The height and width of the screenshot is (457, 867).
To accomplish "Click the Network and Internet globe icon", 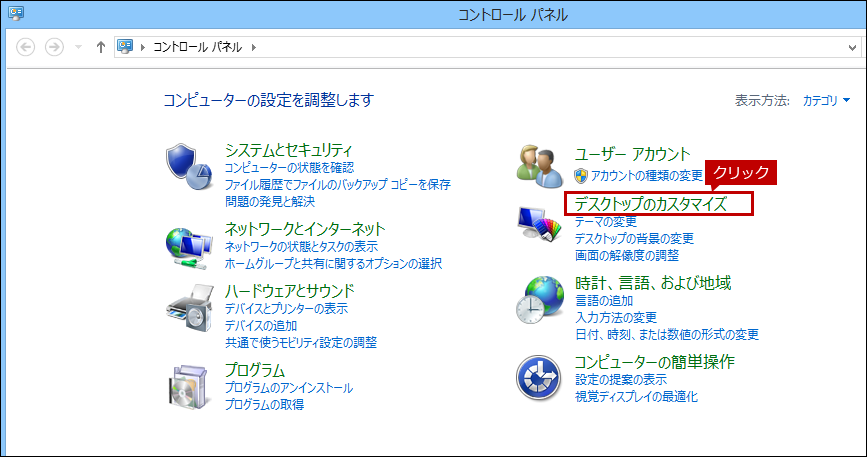I will click(x=189, y=248).
